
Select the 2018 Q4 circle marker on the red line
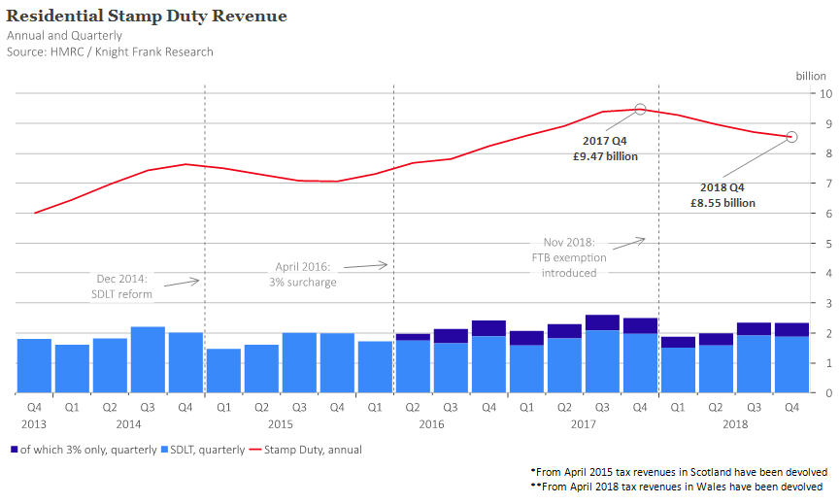791,137
